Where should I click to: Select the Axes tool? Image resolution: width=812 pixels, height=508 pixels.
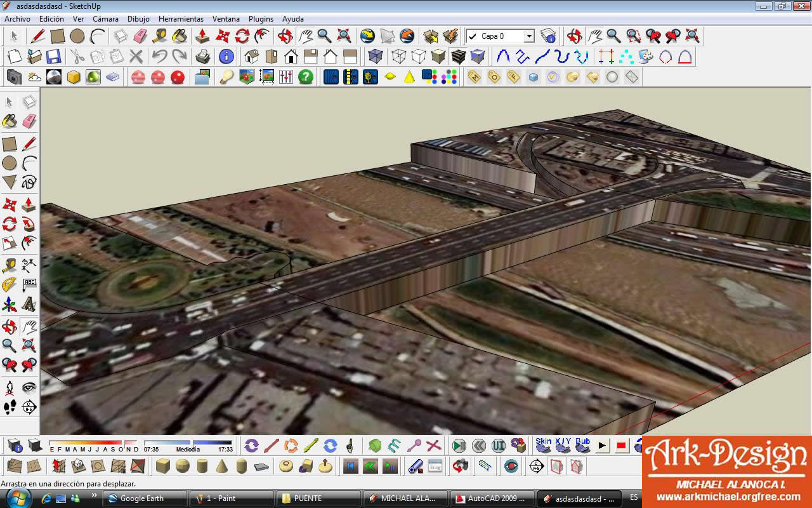(10, 305)
